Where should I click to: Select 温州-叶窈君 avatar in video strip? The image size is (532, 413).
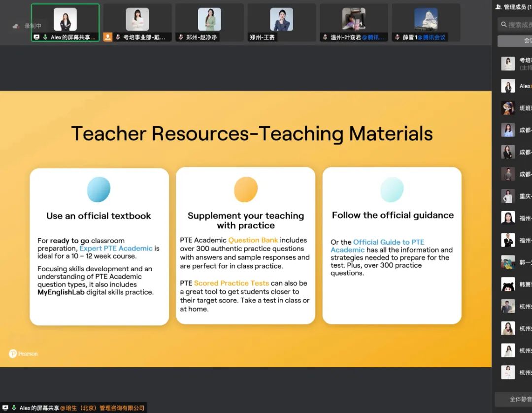pos(354,19)
